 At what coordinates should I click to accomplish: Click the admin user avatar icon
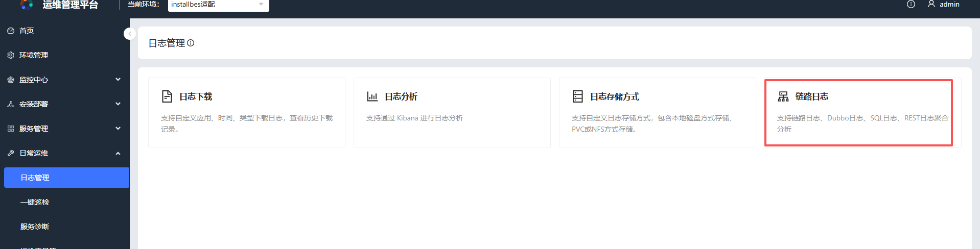(x=931, y=4)
